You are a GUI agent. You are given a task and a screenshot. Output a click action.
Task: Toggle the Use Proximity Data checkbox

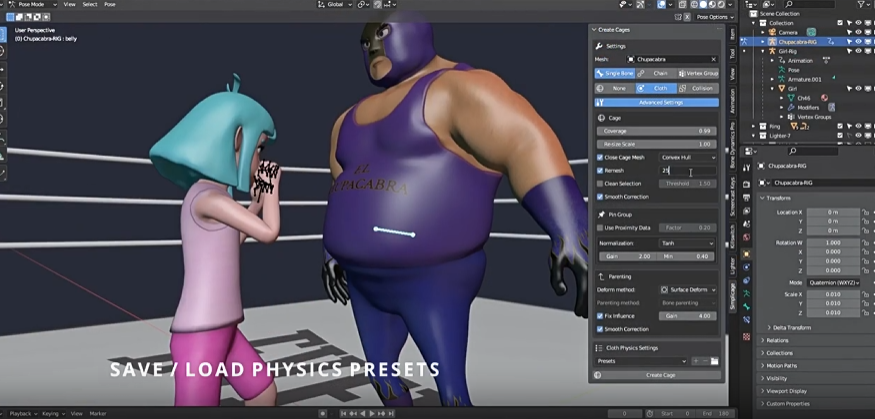pos(600,228)
